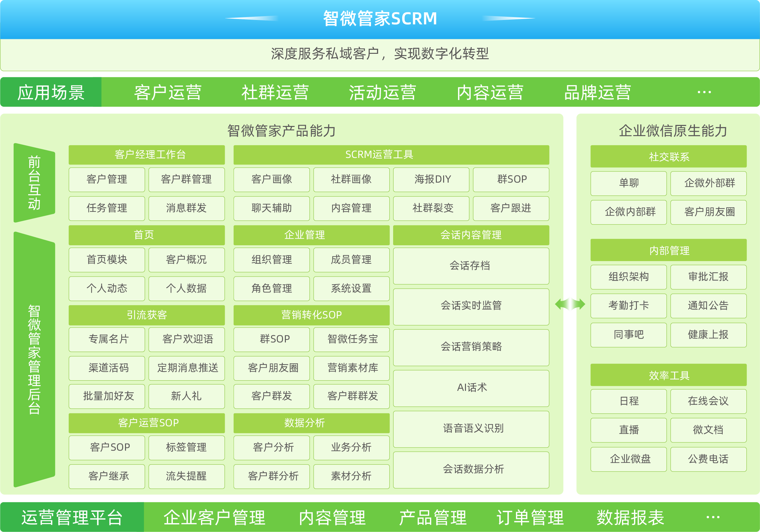Select the 智微任务宝 box
760x532 pixels.
click(352, 340)
